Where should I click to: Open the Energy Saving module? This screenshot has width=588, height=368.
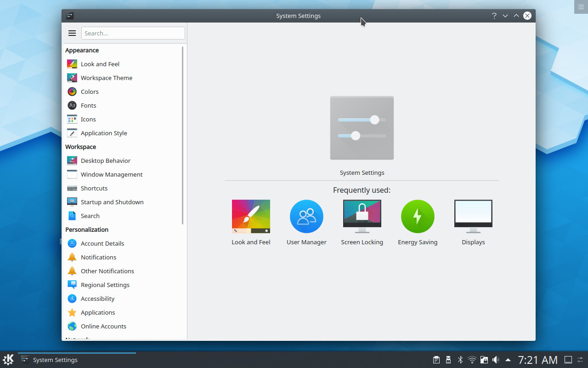coord(417,216)
